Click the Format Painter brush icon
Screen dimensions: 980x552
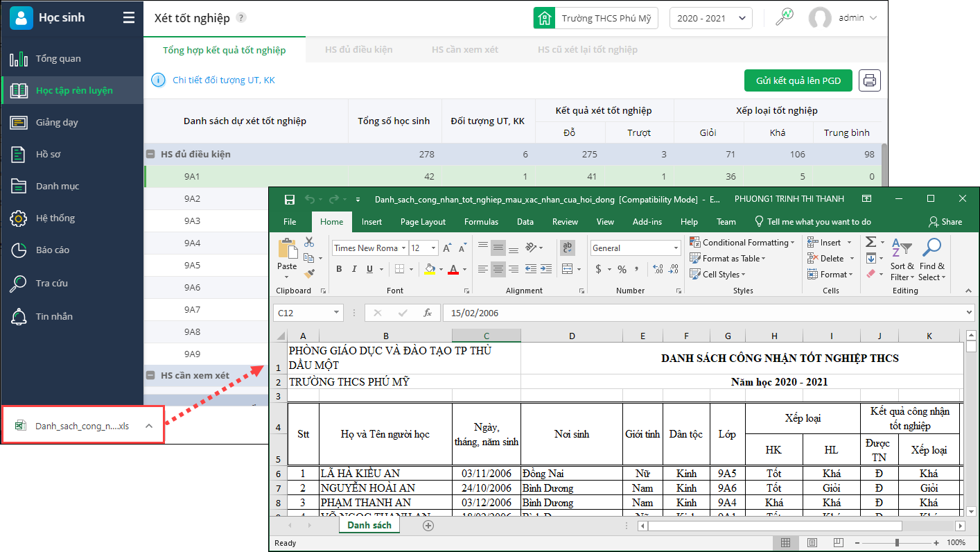point(309,274)
